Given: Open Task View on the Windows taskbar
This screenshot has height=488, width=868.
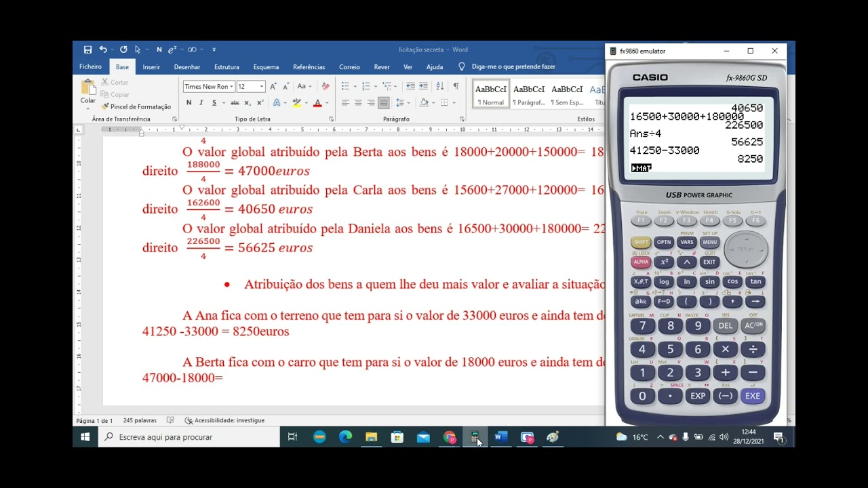Looking at the screenshot, I should (292, 437).
